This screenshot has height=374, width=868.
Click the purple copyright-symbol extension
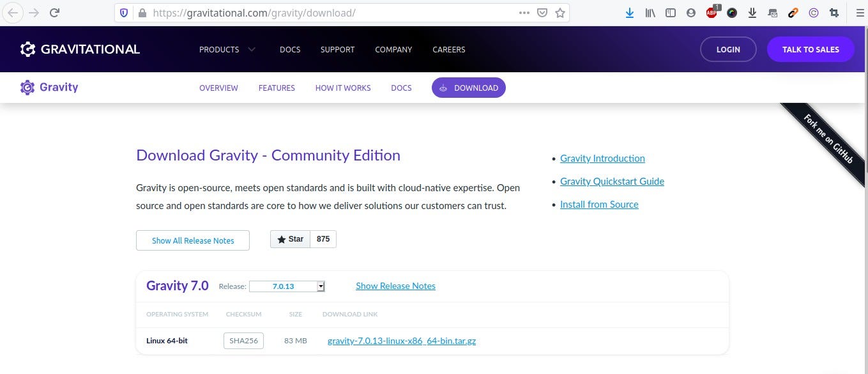[814, 13]
